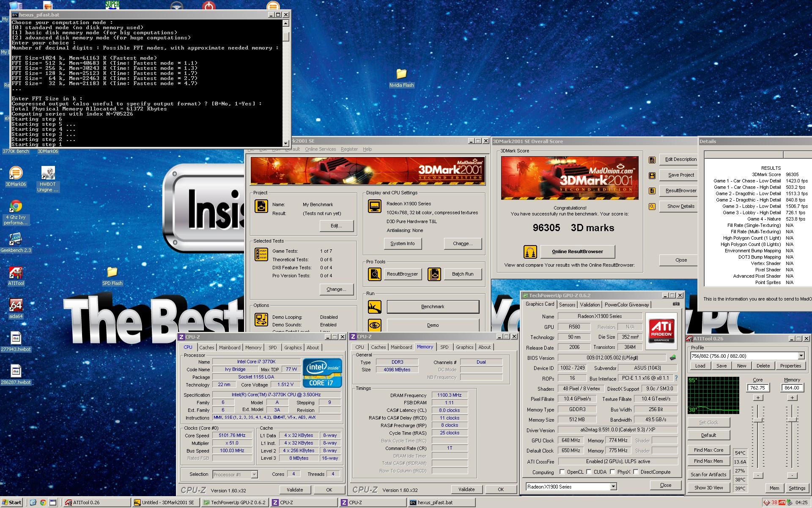
Task: Open the aida64 desktop icon
Action: (16, 305)
